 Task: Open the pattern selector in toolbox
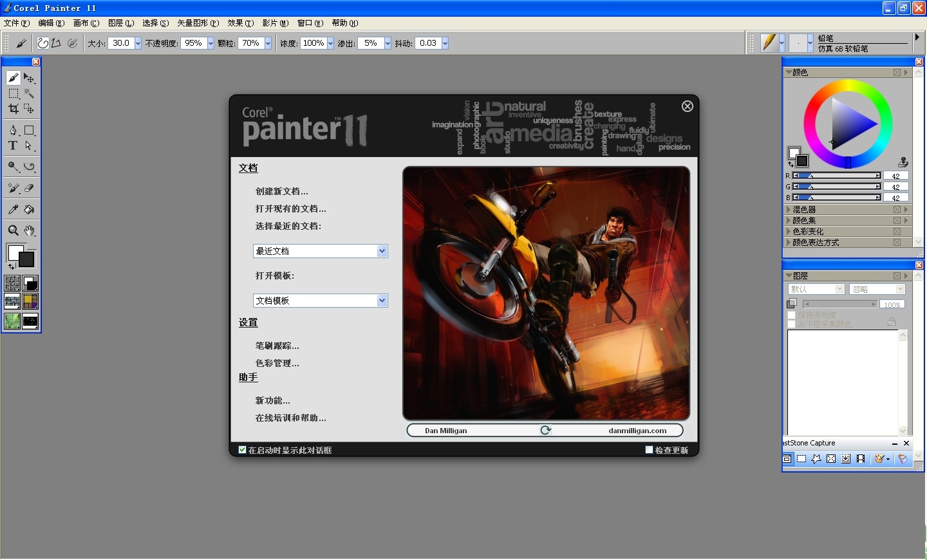pos(12,301)
